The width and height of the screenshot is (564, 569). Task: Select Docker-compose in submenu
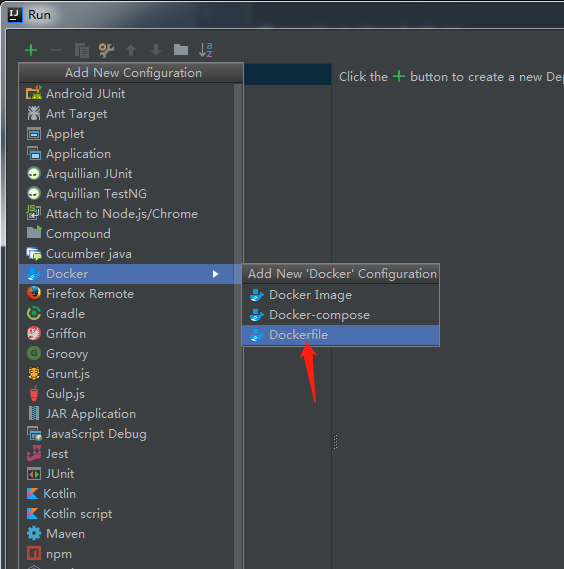(x=340, y=315)
